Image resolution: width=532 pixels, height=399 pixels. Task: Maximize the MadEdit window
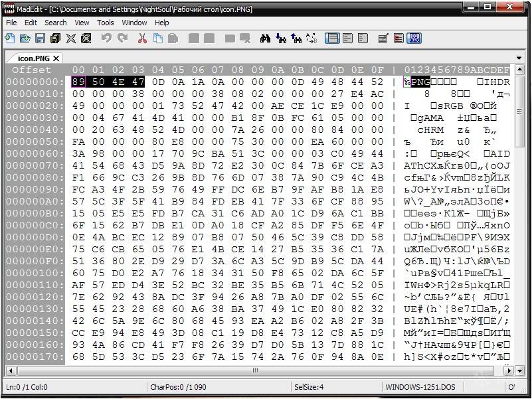(488, 7)
